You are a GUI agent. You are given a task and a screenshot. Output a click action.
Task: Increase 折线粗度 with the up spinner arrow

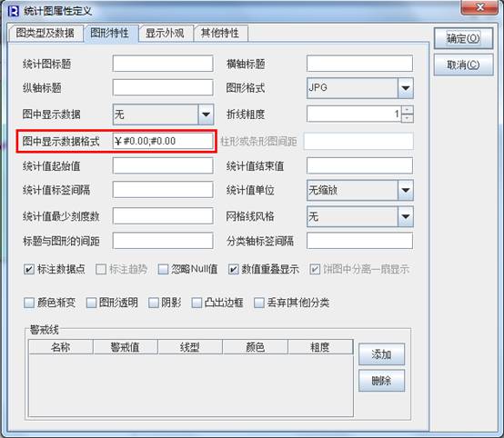[408, 110]
